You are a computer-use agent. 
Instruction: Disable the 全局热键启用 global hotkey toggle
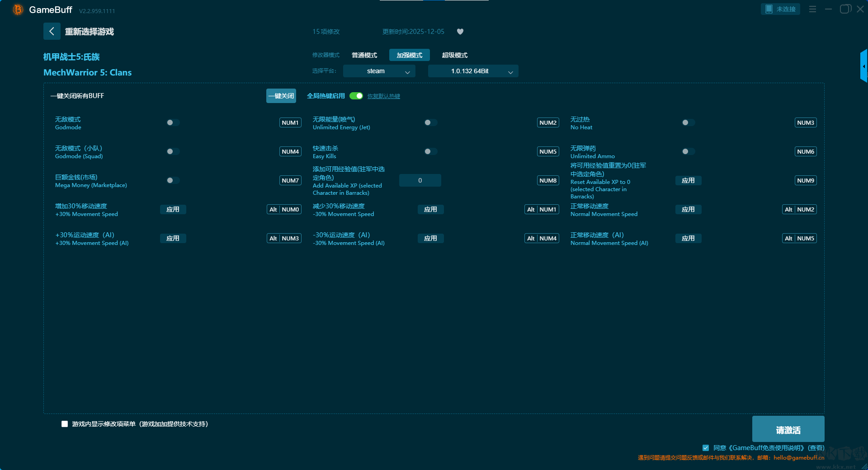pyautogui.click(x=356, y=96)
